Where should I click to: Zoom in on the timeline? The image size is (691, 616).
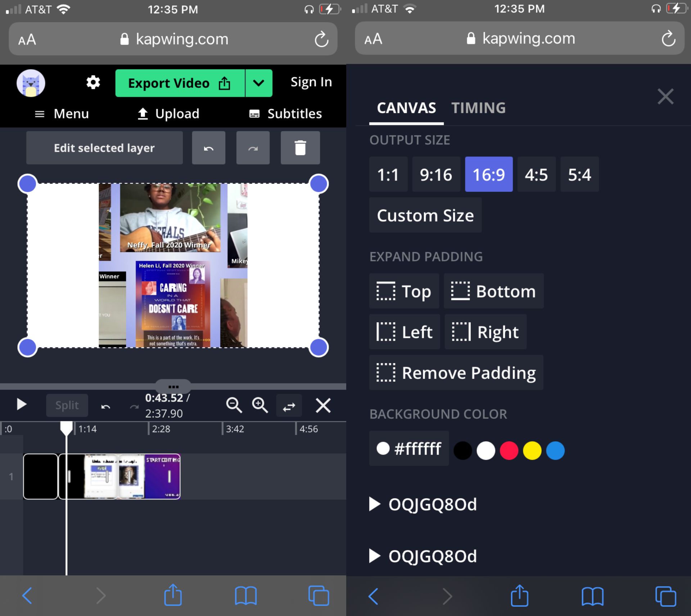[260, 405]
